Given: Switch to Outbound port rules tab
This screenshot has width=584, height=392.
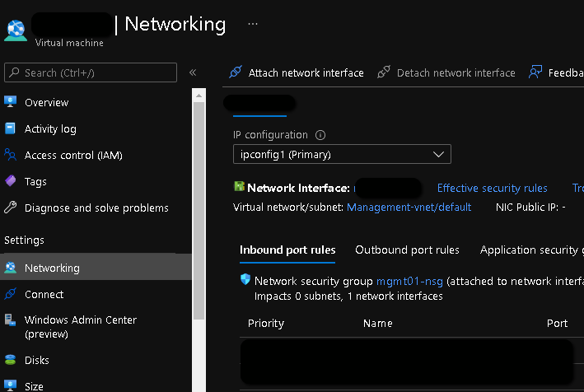Looking at the screenshot, I should [x=407, y=250].
